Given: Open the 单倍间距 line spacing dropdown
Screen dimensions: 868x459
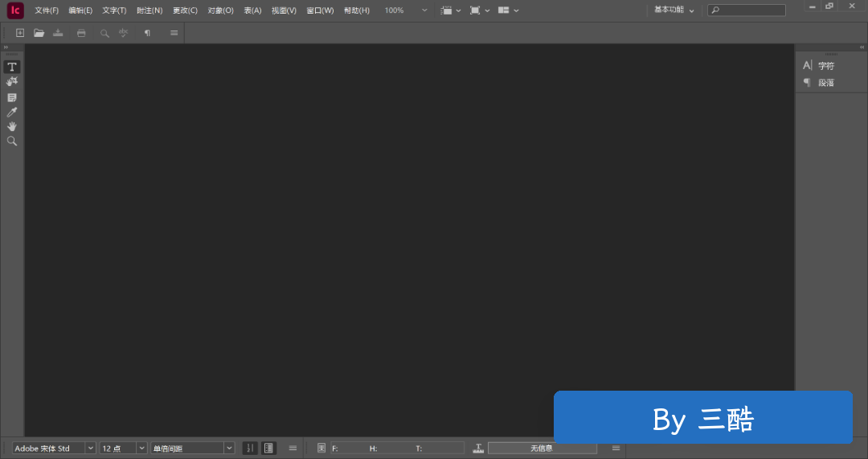Looking at the screenshot, I should pos(229,448).
